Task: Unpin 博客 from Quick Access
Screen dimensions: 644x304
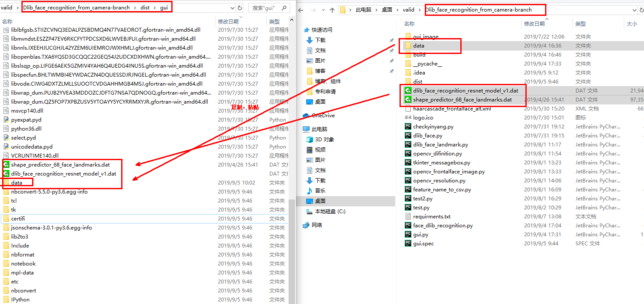Action: [391, 71]
